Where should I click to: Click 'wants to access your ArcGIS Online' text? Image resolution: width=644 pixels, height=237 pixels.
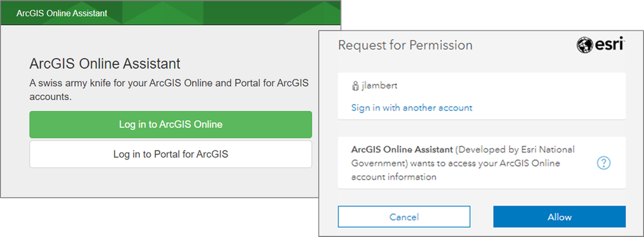pos(485,163)
